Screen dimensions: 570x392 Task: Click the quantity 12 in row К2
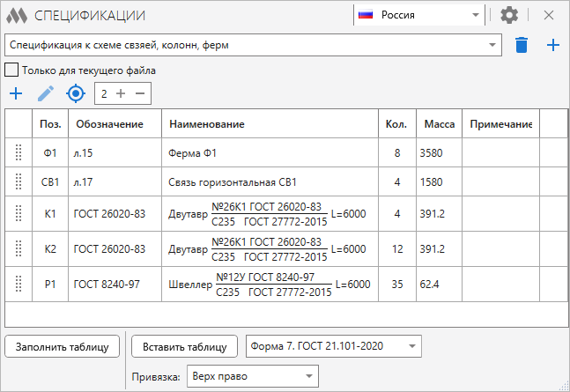397,249
